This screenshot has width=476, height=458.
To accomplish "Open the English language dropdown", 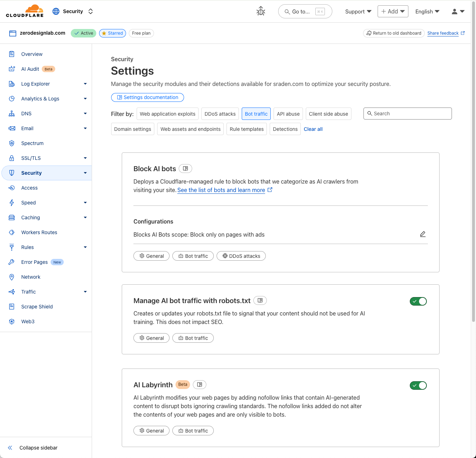I will click(x=427, y=11).
